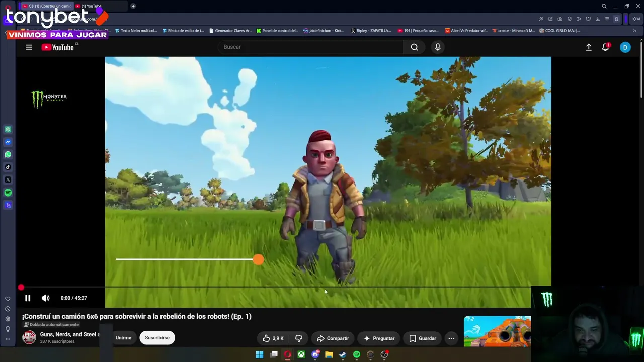Open WhatsApp in browser sidebar
This screenshot has width=644, height=362.
click(8, 154)
